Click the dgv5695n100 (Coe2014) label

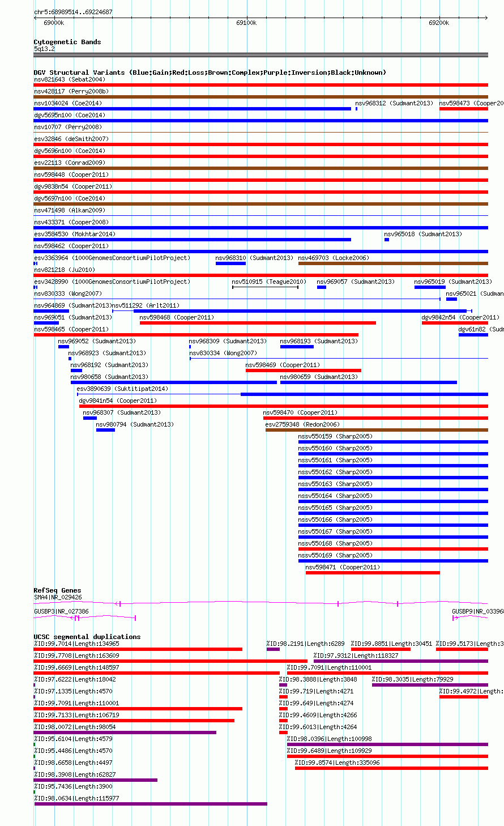click(70, 115)
